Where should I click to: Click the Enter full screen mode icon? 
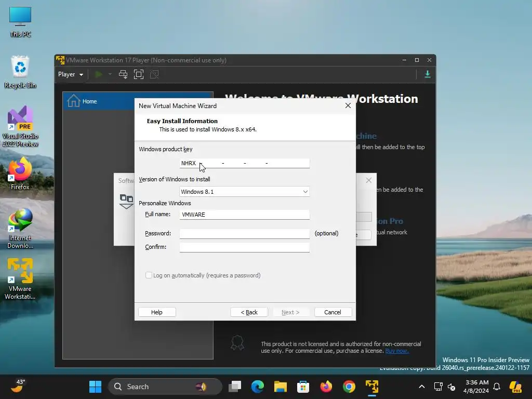(x=139, y=74)
